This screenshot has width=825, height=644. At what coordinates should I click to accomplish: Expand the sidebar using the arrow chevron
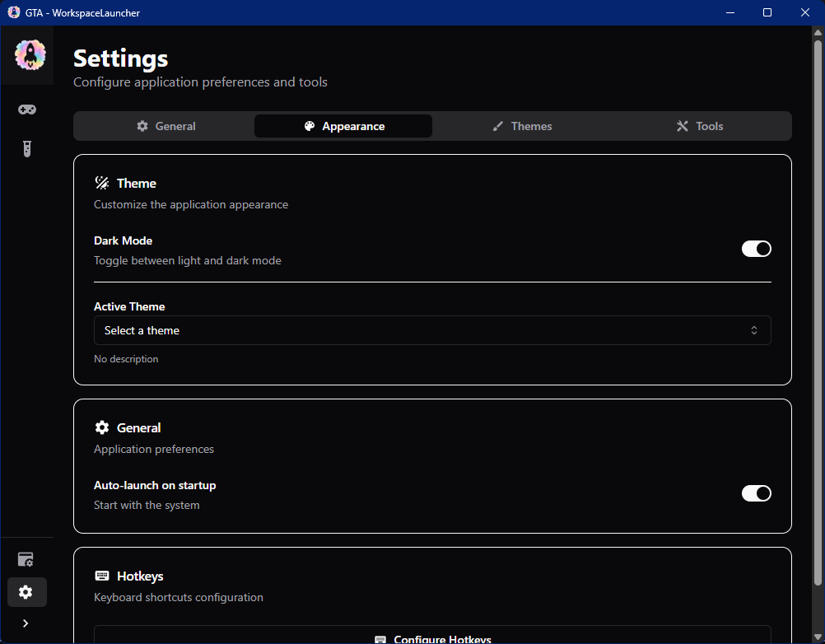coord(25,623)
